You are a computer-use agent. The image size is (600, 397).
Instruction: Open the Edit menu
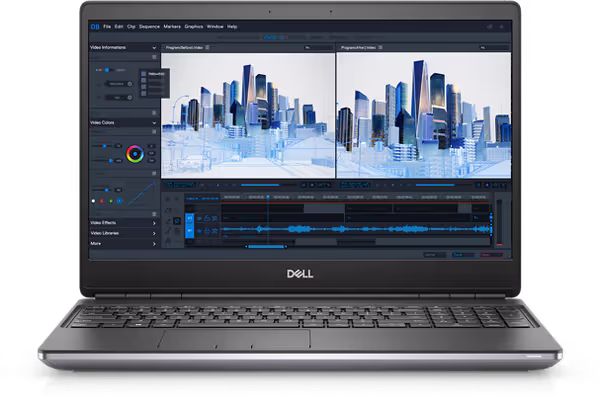click(119, 26)
